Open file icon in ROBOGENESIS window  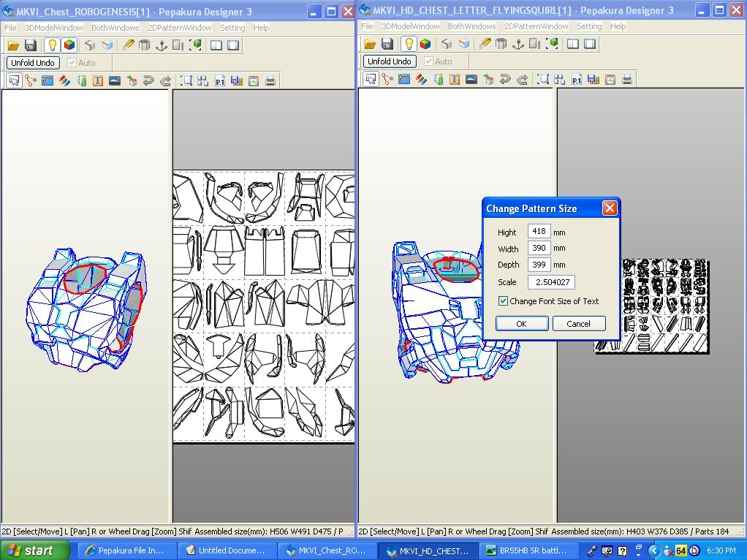tap(13, 45)
